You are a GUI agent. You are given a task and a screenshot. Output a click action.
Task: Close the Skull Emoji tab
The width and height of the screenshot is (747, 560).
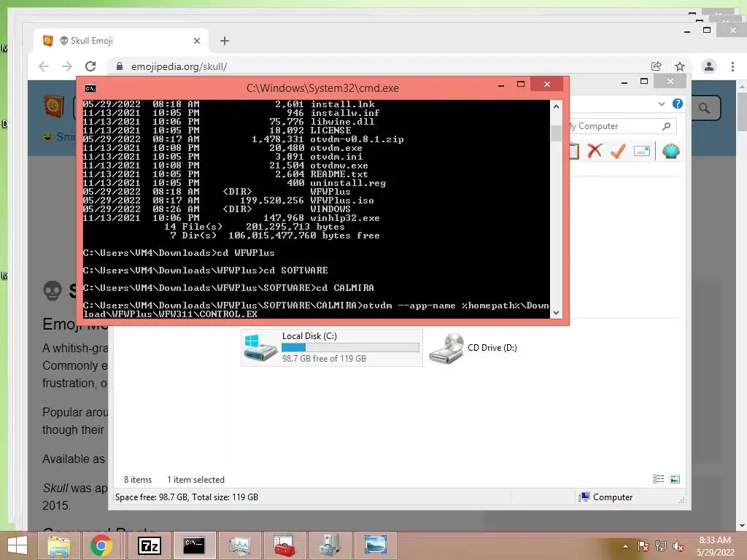[x=197, y=41]
